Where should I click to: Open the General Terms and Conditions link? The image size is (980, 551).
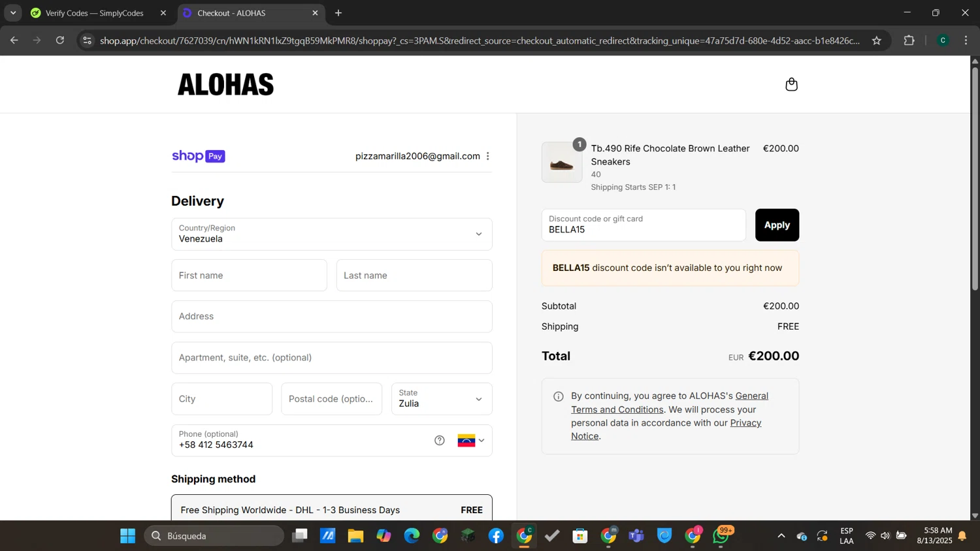(669, 403)
